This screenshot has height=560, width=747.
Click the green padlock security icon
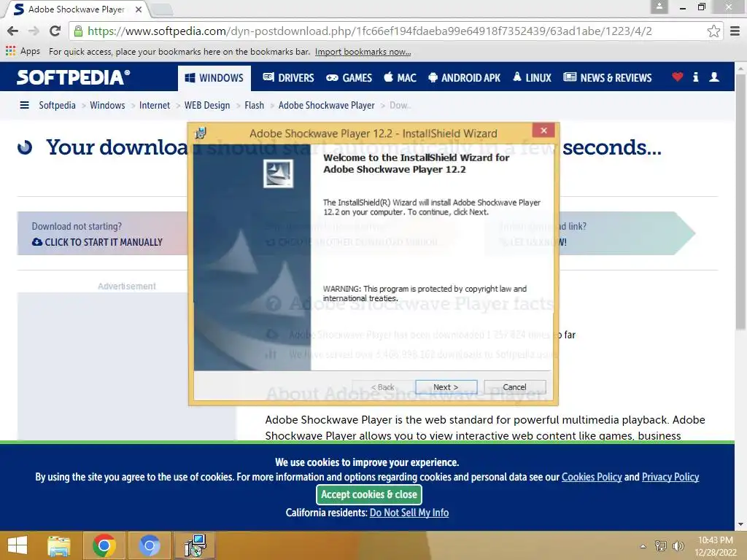pos(78,31)
